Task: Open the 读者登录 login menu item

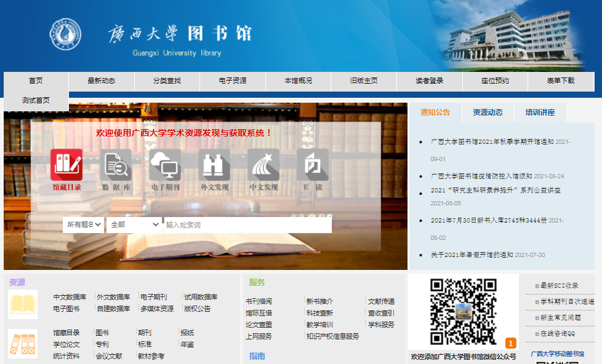Action: pos(430,81)
